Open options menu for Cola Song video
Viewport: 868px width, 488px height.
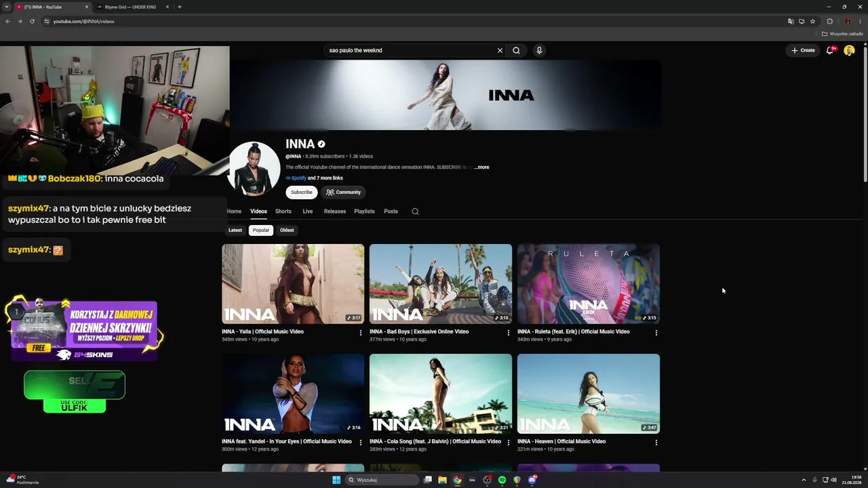[508, 443]
